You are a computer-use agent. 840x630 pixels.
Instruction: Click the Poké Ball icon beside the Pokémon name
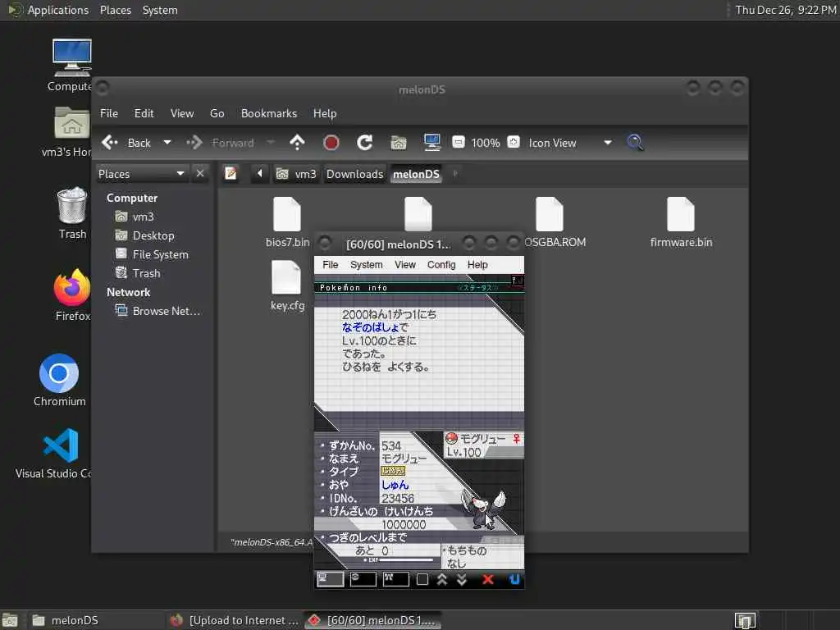tap(452, 439)
